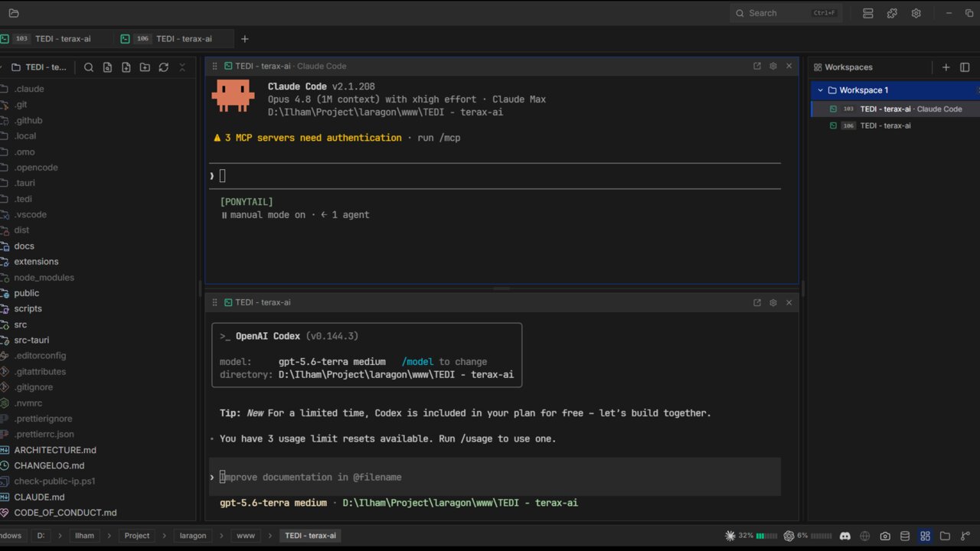This screenshot has height=551, width=980.
Task: Click the Claude Code pane drag handle
Action: [x=215, y=67]
